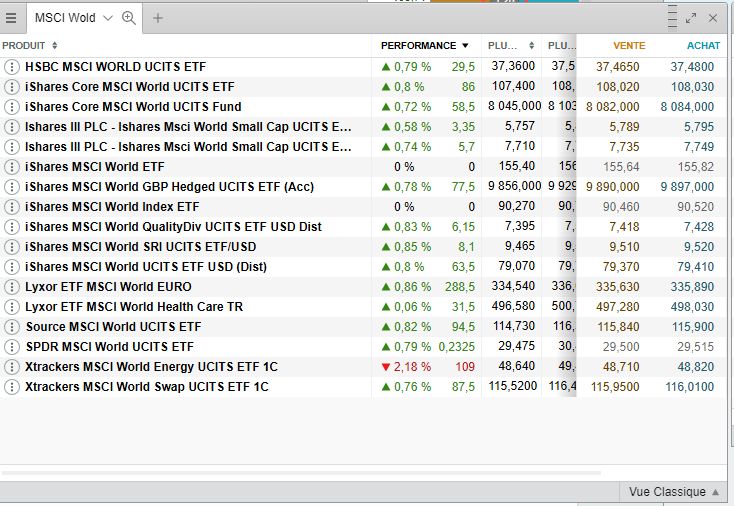The width and height of the screenshot is (734, 506).
Task: Add a new tab with plus icon
Action: 158,18
